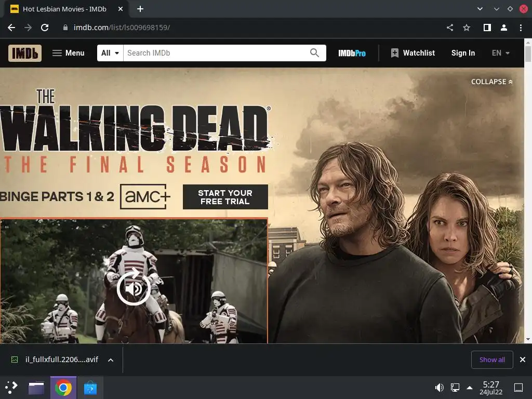Click The Walking Dead title banner
Screen dimensions: 532x399
[136, 130]
